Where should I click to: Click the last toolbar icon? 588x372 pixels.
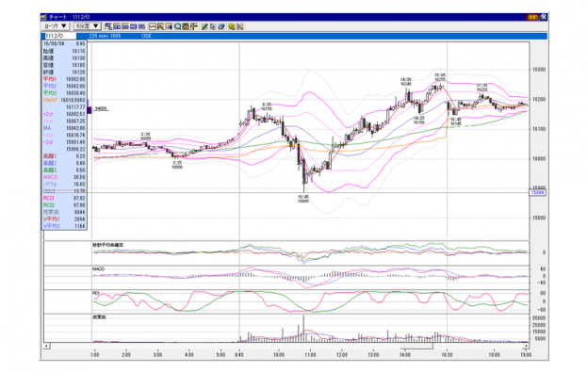(240, 26)
